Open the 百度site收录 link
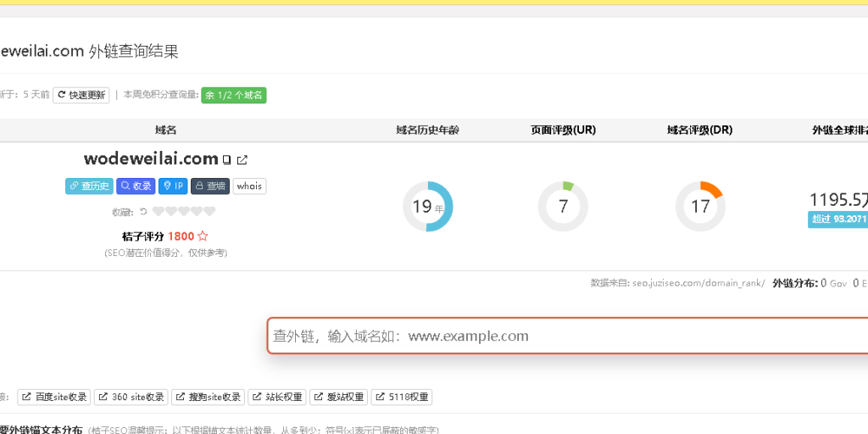Image resolution: width=868 pixels, height=434 pixels. coord(54,397)
